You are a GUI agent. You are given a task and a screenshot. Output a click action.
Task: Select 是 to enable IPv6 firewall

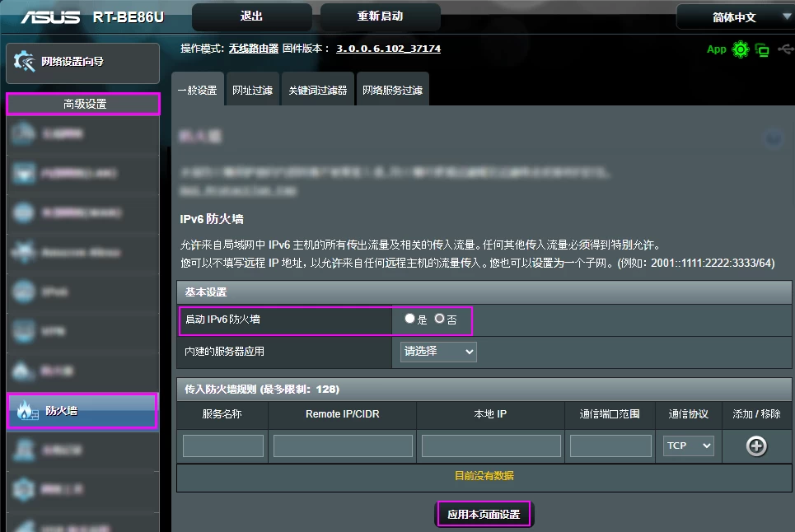[x=409, y=318]
